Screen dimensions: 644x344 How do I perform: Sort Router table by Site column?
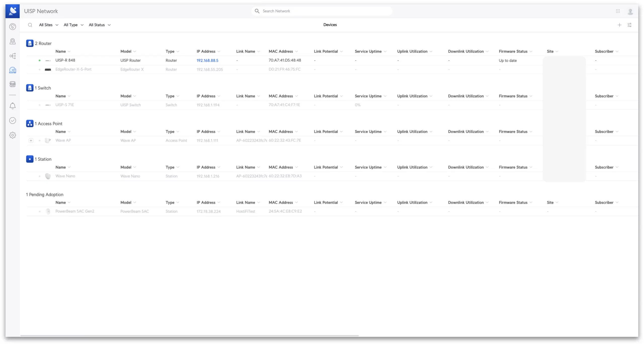[x=552, y=51]
